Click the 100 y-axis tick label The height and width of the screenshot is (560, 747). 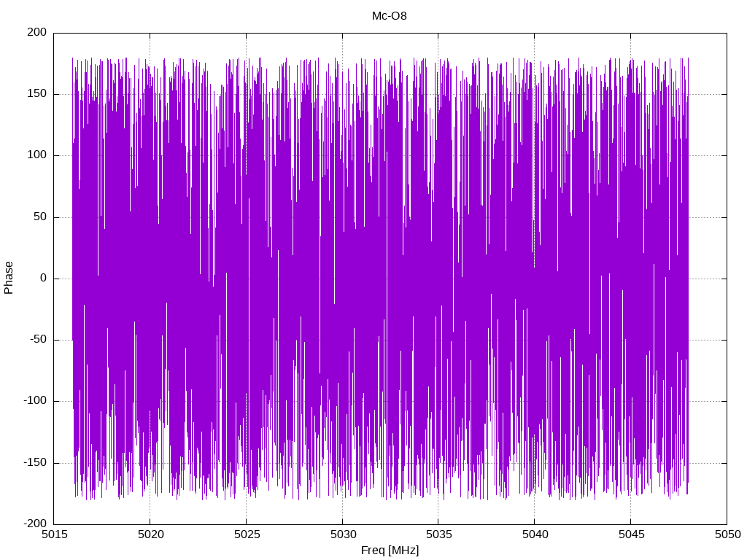(x=37, y=155)
